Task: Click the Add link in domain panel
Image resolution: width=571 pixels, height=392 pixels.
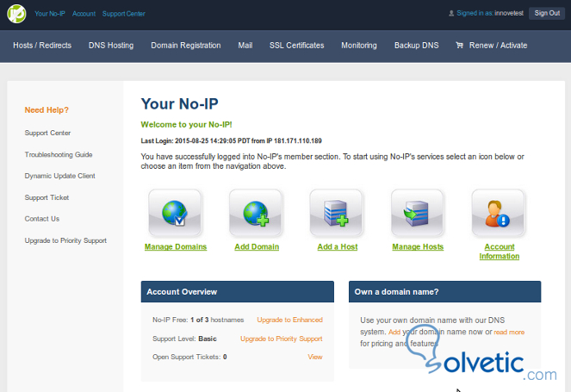Action: (394, 333)
